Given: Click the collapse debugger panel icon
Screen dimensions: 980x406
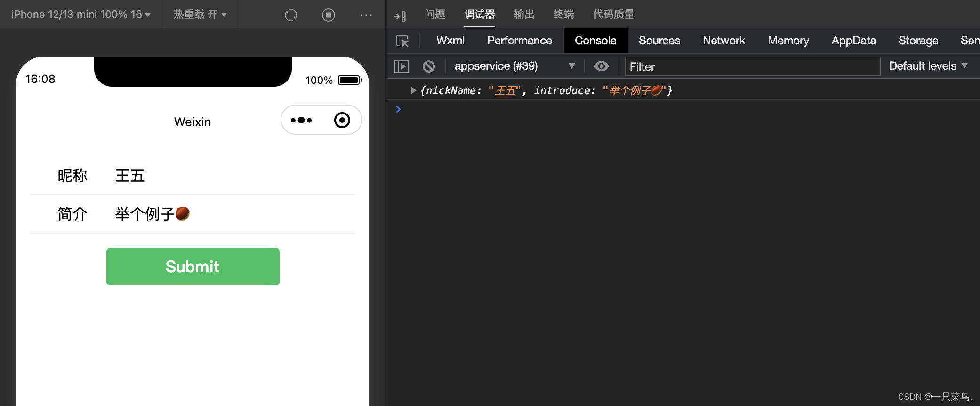Looking at the screenshot, I should pyautogui.click(x=400, y=16).
